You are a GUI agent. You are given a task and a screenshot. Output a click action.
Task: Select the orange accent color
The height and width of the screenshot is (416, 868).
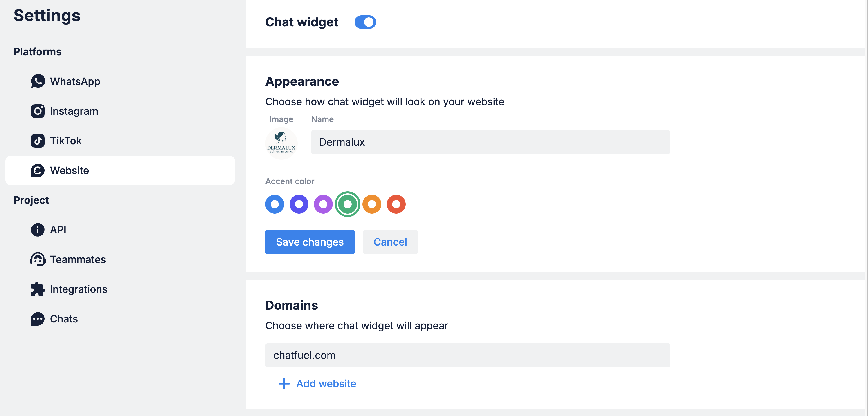(x=372, y=204)
